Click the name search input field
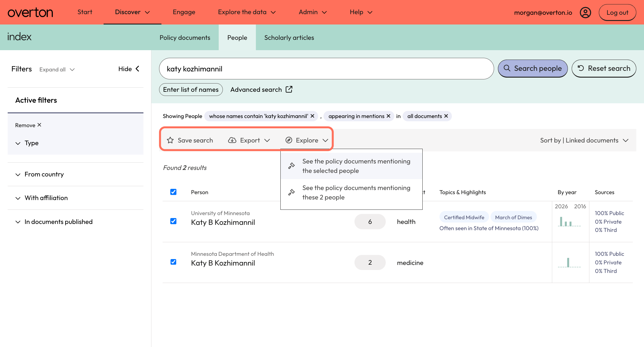The image size is (644, 347). [326, 68]
